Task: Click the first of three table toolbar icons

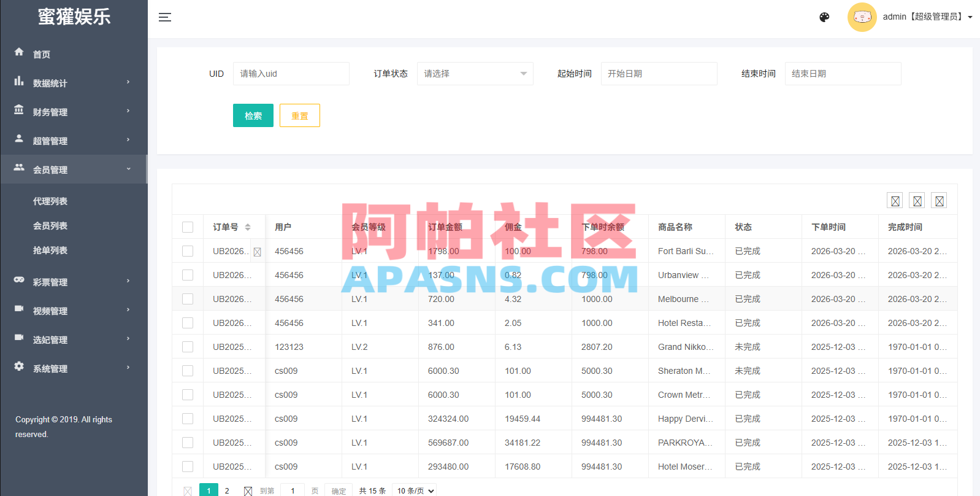Action: [x=895, y=201]
